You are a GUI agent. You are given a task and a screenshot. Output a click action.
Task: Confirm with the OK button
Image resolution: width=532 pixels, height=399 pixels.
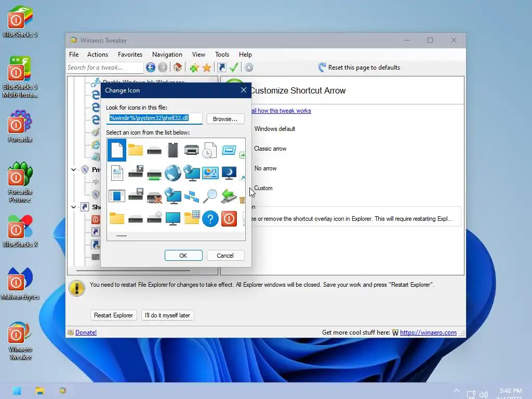(x=183, y=256)
